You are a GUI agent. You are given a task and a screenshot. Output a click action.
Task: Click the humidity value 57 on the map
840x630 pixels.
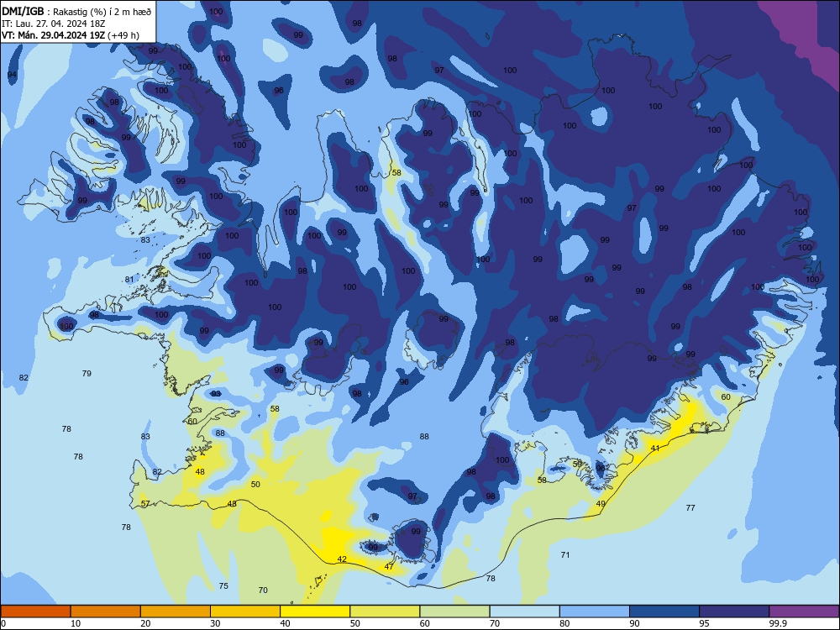(145, 503)
